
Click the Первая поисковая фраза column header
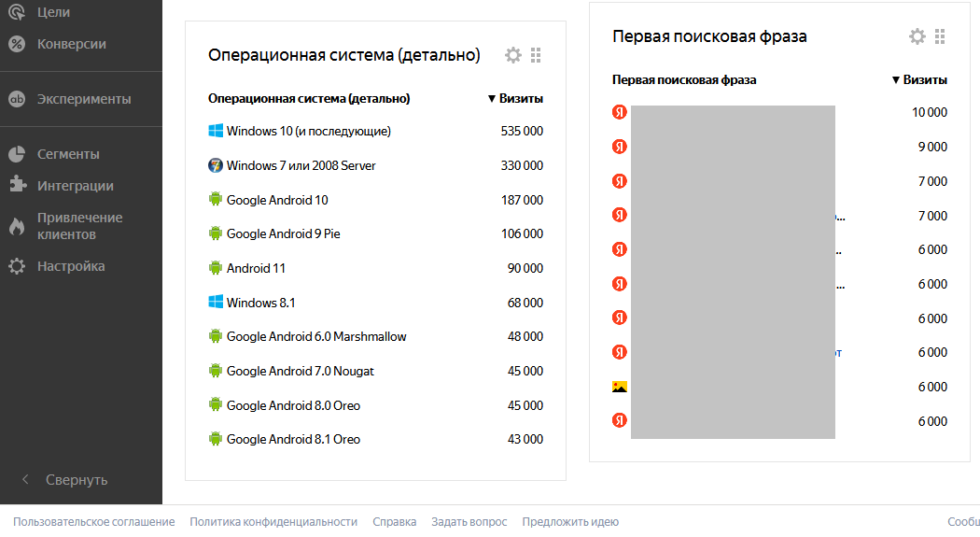(x=684, y=80)
